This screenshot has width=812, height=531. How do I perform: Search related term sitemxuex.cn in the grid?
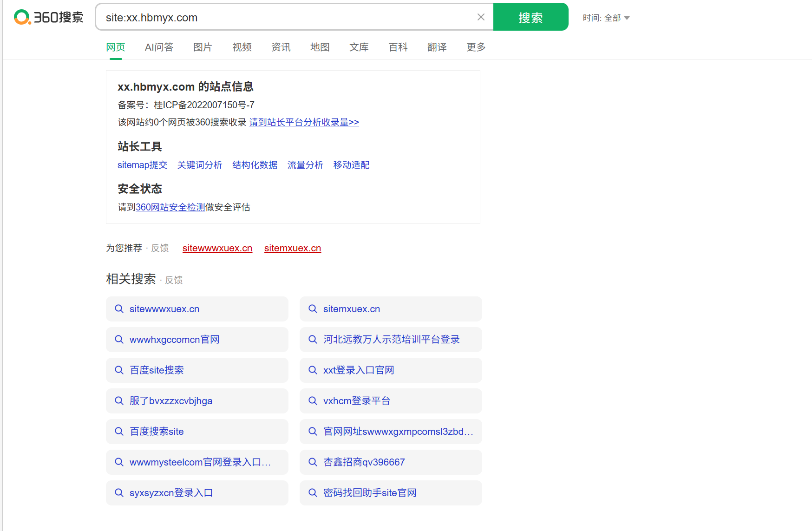[x=391, y=309]
